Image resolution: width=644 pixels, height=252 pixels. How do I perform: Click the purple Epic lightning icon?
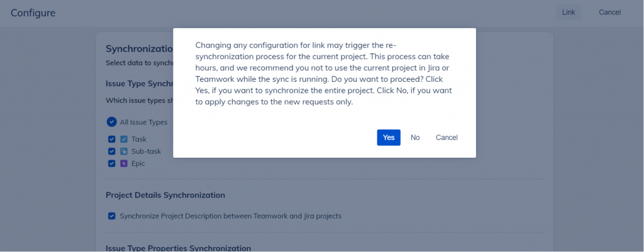point(124,163)
